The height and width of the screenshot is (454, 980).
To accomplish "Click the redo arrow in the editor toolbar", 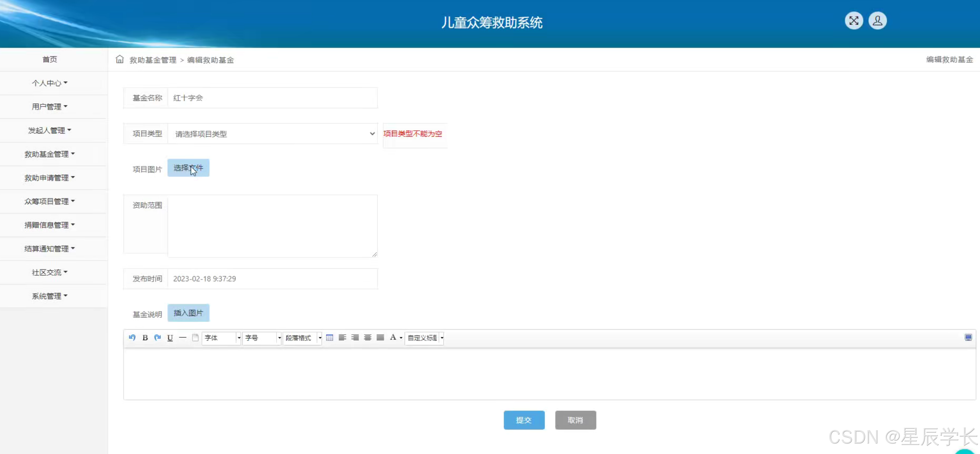I will [157, 337].
